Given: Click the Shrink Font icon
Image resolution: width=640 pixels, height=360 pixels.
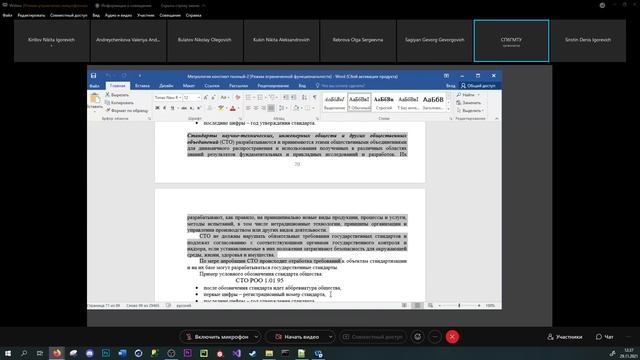Looking at the screenshot, I should (213, 98).
